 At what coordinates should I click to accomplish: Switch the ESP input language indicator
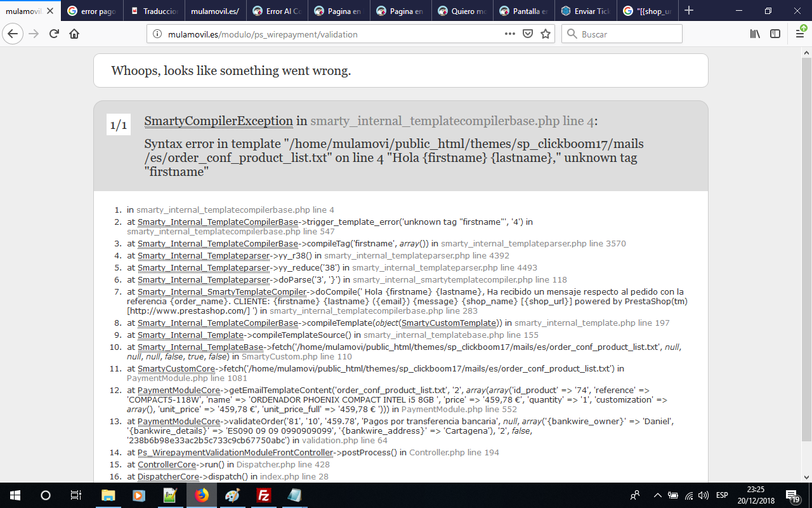coord(723,495)
